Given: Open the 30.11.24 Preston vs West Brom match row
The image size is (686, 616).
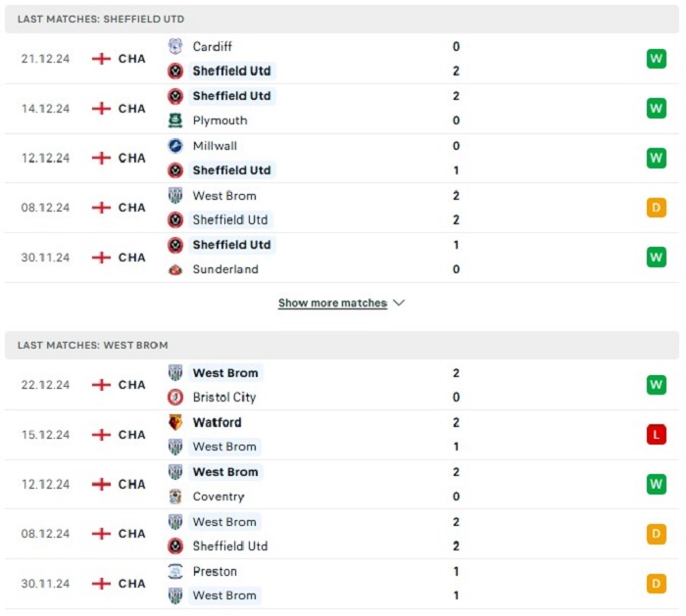Looking at the screenshot, I should [x=342, y=584].
